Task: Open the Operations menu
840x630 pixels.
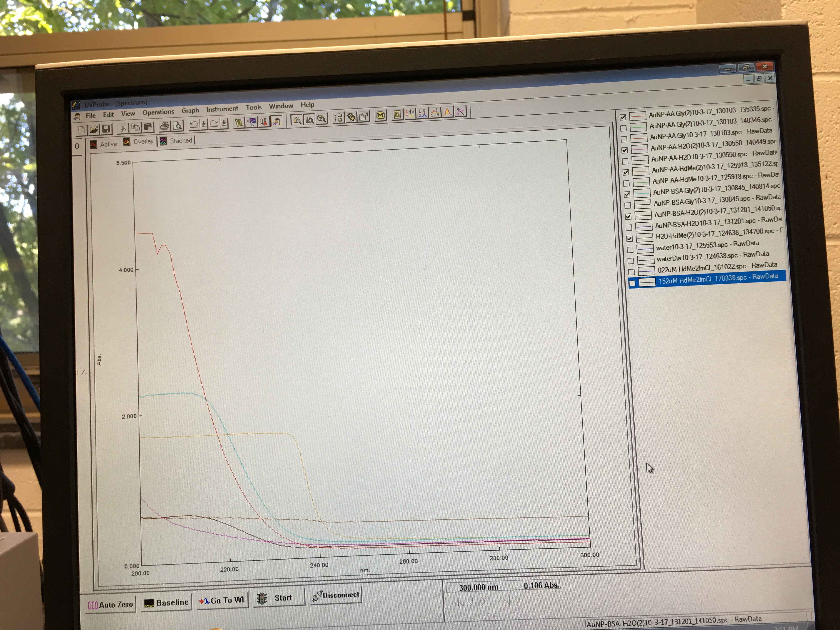Action: point(158,112)
